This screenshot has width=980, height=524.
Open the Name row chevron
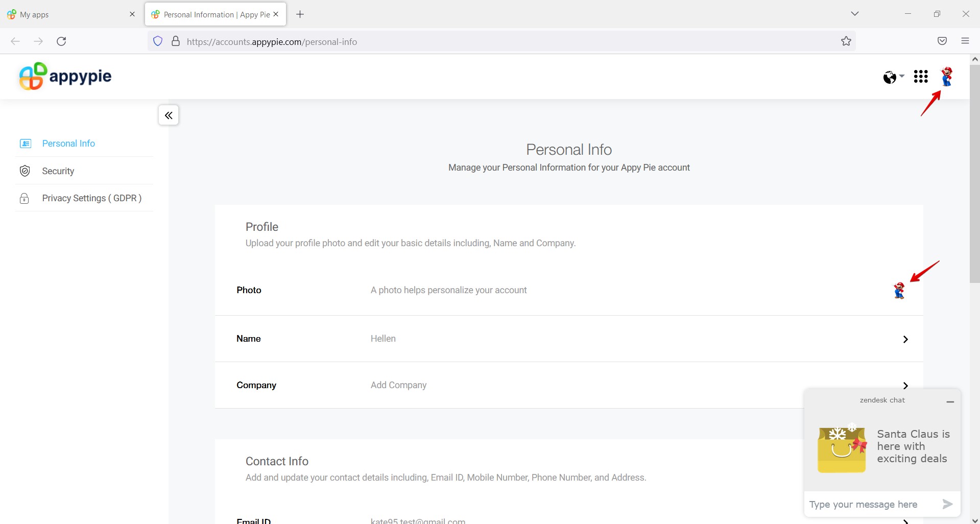point(905,339)
